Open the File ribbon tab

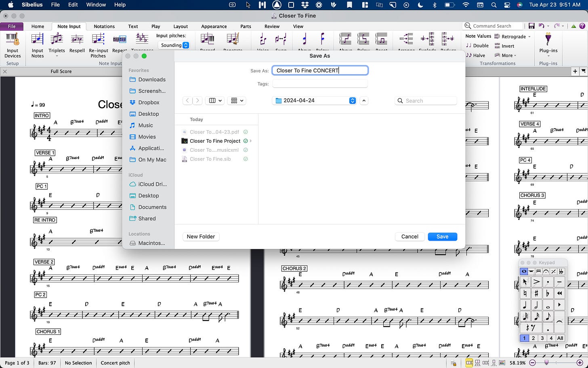coord(12,26)
